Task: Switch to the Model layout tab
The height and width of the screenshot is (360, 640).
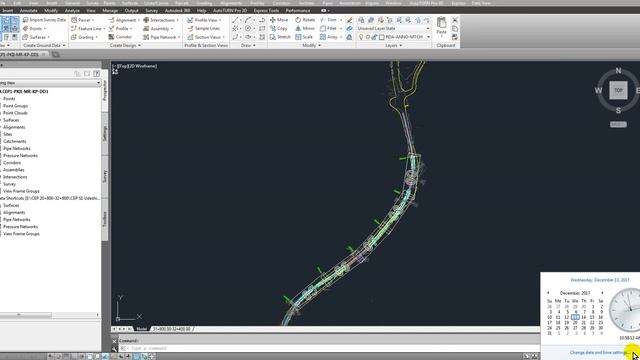Action: [x=142, y=329]
